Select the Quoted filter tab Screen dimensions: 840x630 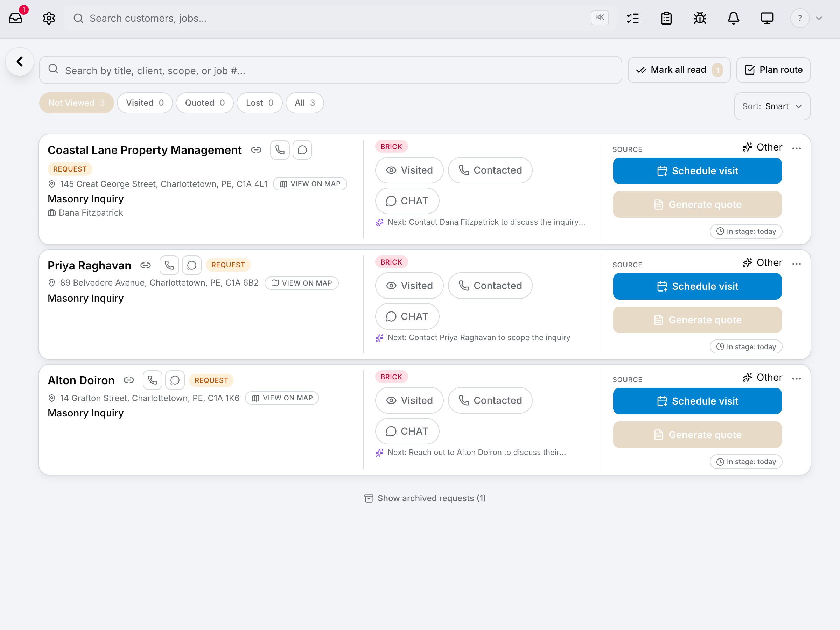point(205,103)
